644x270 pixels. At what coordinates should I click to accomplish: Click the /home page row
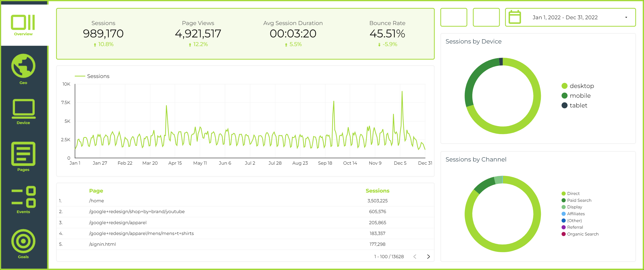245,201
